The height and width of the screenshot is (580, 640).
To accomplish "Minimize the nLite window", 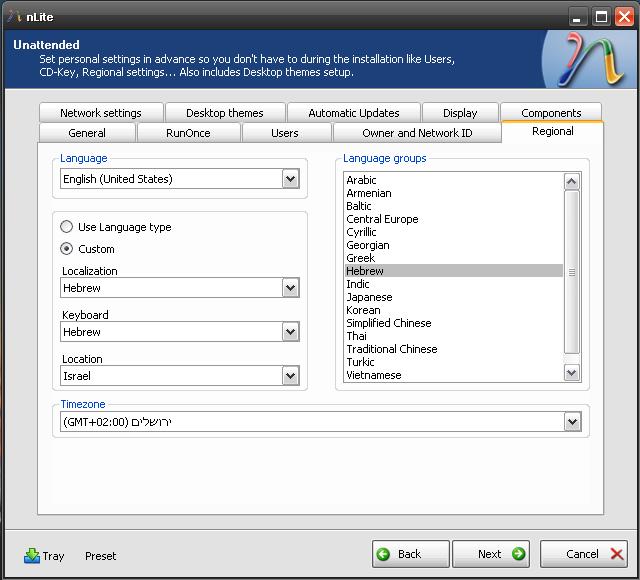I will tap(577, 17).
